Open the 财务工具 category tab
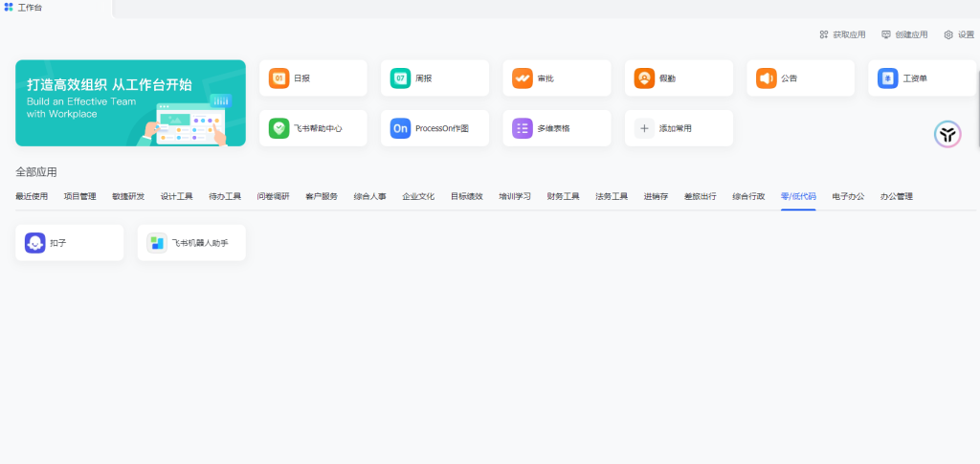 (x=563, y=197)
